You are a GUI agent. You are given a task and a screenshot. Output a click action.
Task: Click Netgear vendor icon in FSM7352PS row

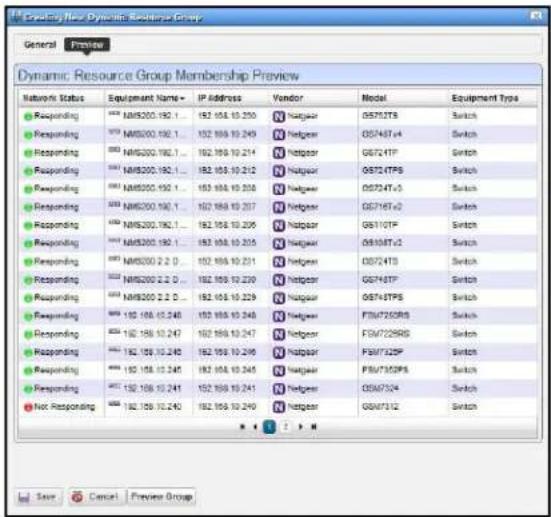[x=279, y=370]
